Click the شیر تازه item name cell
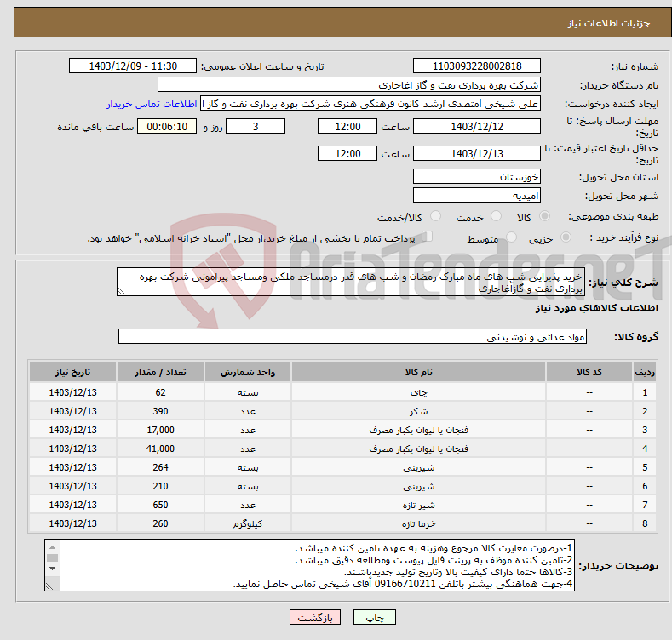This screenshot has height=640, width=672. (418, 505)
